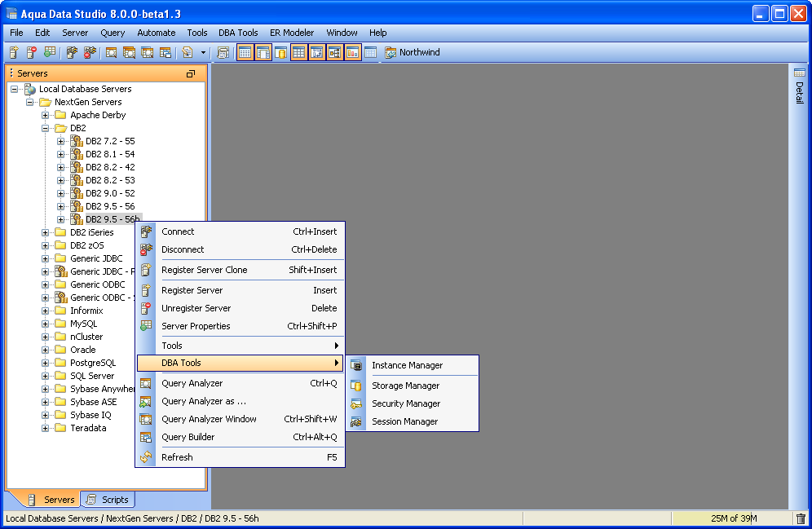The image size is (812, 529).
Task: Click Server Properties icon in context menu
Action: 146,326
